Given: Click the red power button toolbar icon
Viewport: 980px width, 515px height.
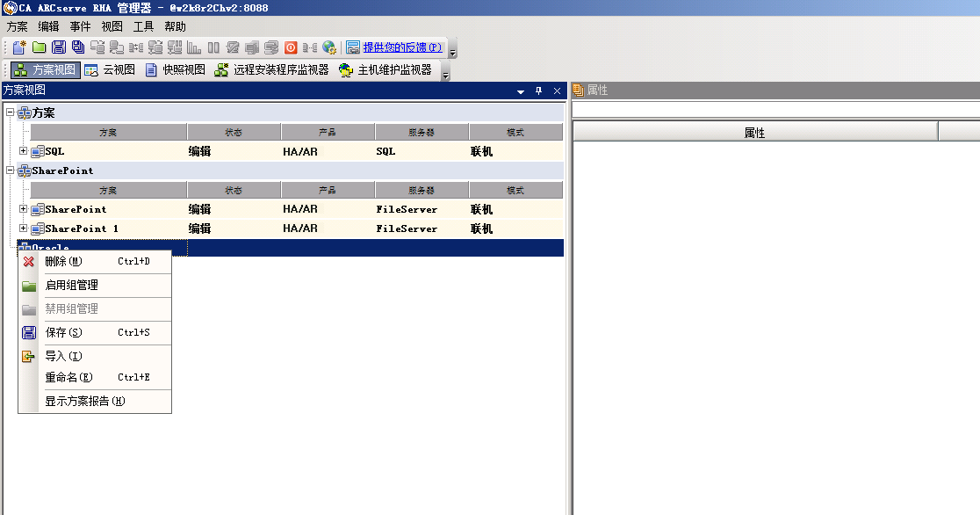Looking at the screenshot, I should (291, 47).
